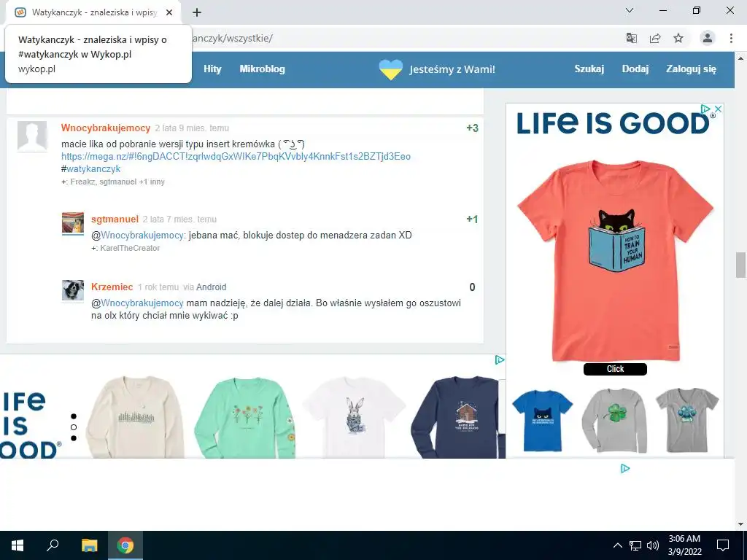747x560 pixels.
Task: Select the gray clover long-sleeve thumbnail
Action: [614, 421]
